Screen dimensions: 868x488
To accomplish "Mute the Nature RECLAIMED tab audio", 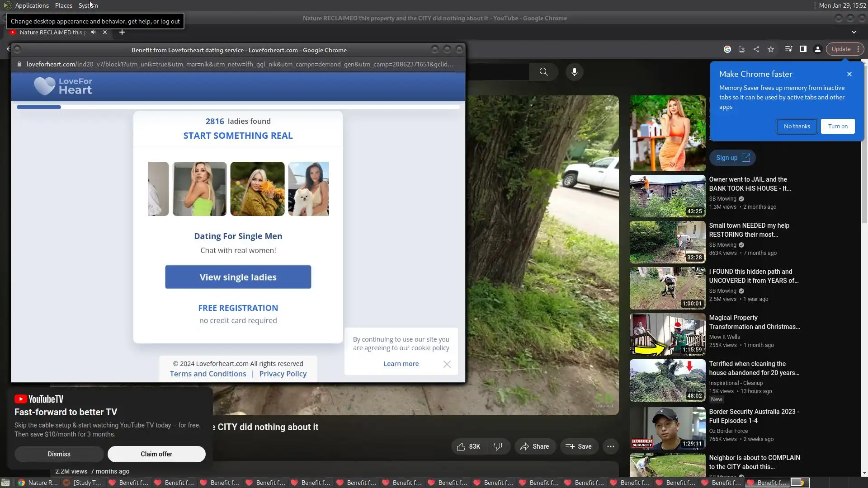I will (x=93, y=32).
